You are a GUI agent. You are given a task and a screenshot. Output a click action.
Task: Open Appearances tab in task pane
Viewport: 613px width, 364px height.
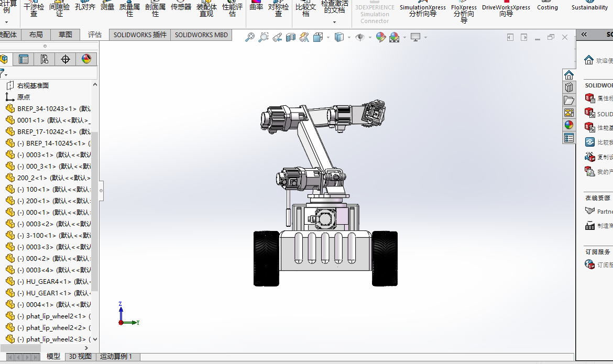[569, 125]
